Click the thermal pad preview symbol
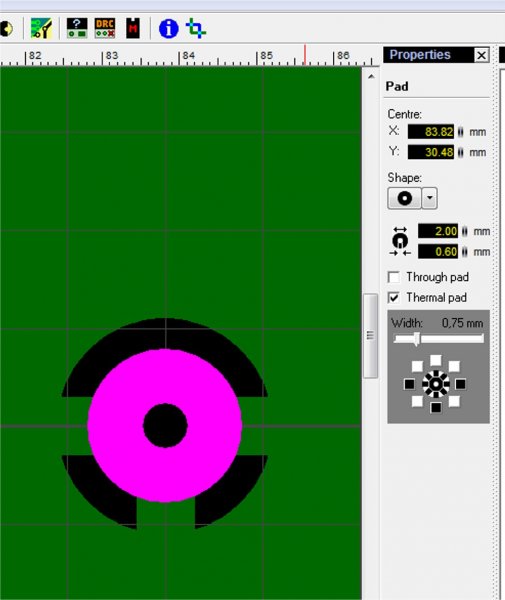 pyautogui.click(x=436, y=384)
